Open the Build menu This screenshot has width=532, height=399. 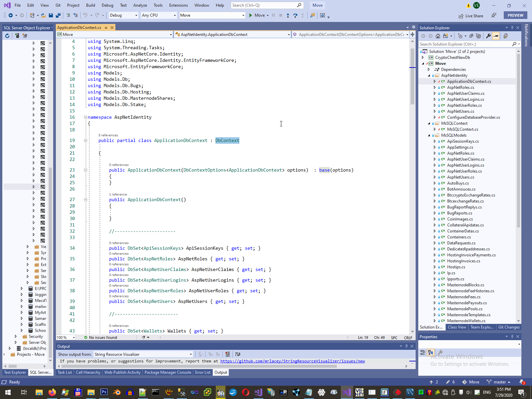click(x=90, y=5)
